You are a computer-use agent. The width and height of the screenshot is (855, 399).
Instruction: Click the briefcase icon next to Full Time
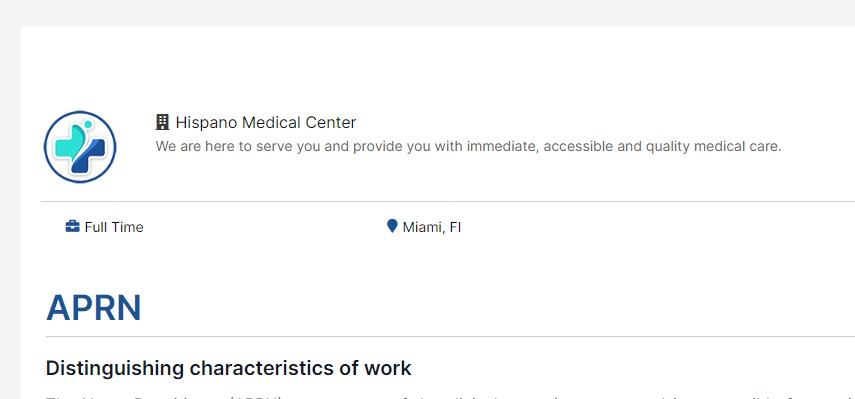point(73,226)
